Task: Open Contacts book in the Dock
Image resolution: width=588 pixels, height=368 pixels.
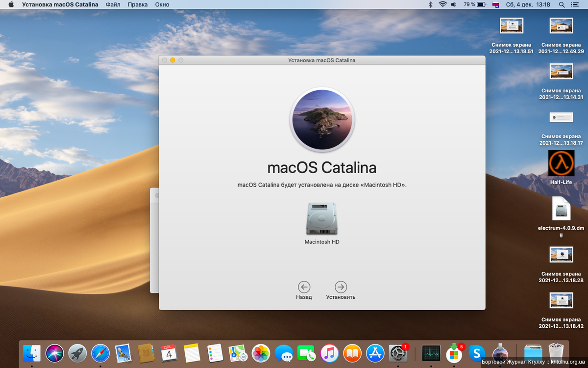Action: click(146, 353)
